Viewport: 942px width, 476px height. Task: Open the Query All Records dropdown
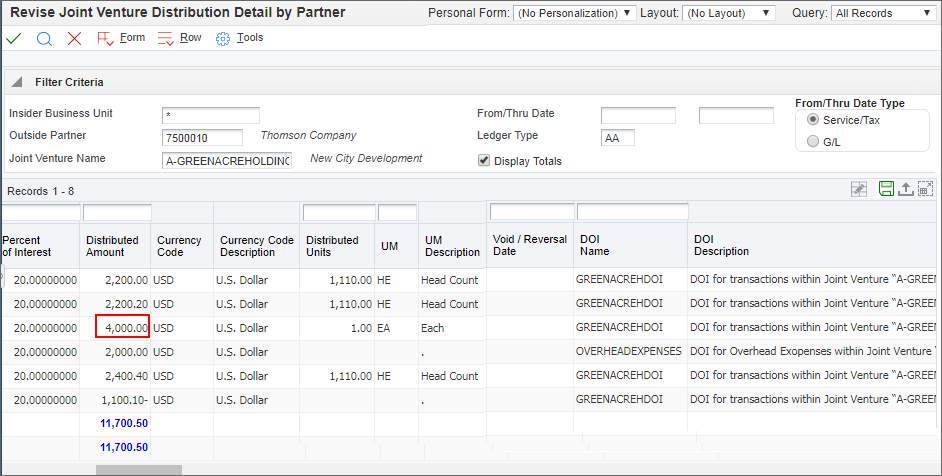tap(883, 13)
